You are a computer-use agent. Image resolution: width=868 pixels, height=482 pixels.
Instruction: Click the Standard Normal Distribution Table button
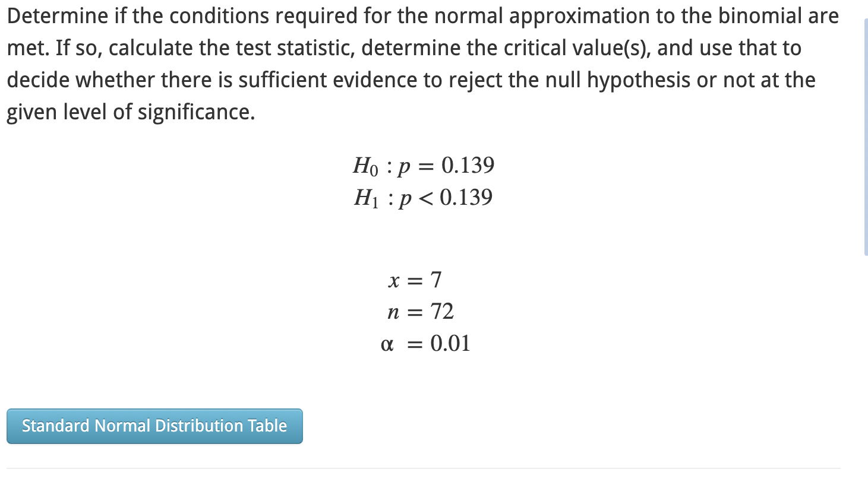click(x=154, y=426)
